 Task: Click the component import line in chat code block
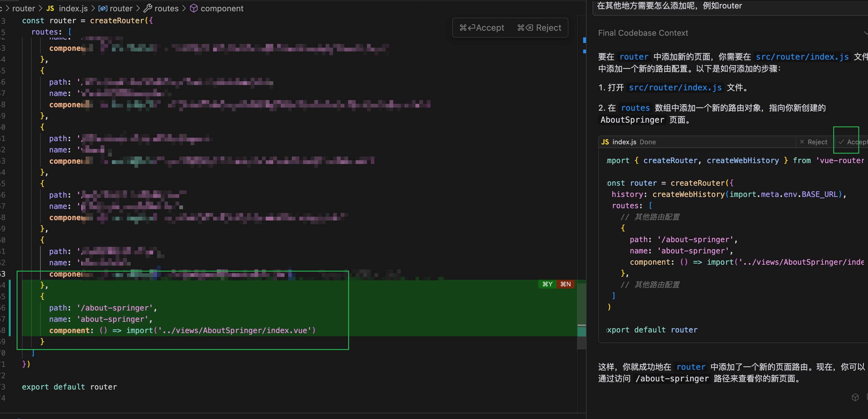click(747, 262)
